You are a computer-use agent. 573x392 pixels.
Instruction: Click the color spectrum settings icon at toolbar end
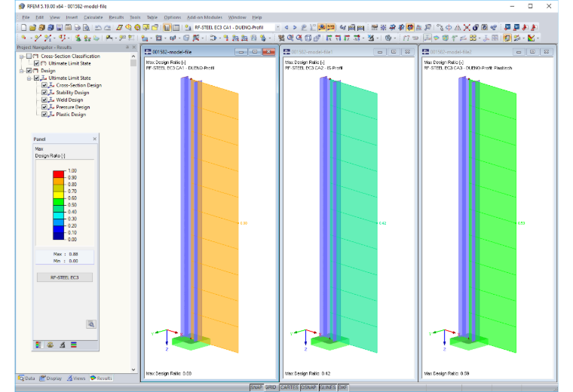click(532, 38)
